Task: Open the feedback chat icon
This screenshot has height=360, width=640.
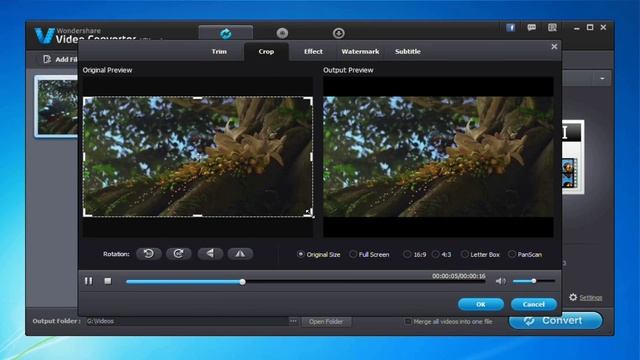Action: coord(531,27)
